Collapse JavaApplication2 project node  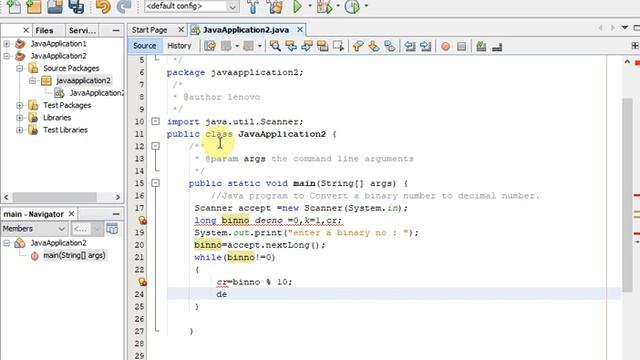pyautogui.click(x=7, y=56)
